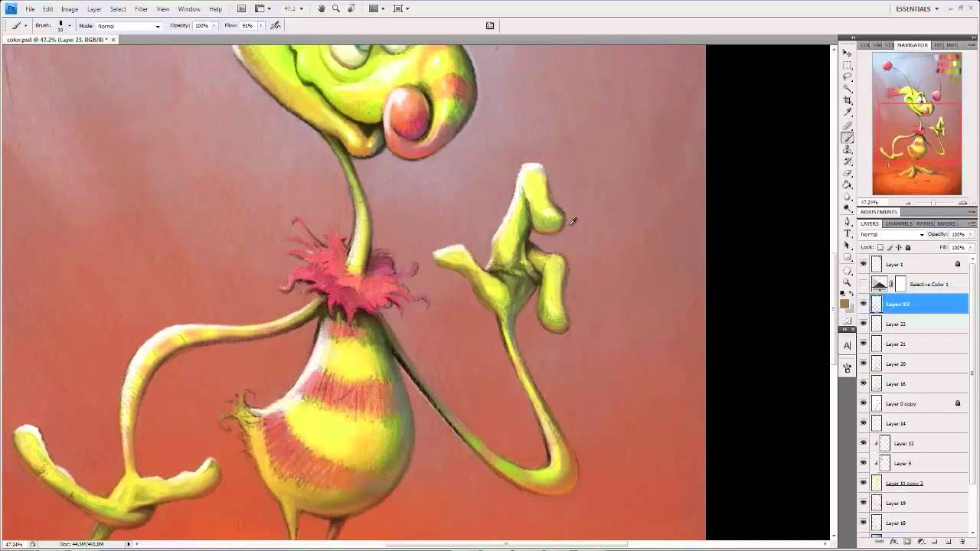
Task: Switch to the Masks tab
Action: pos(946,223)
